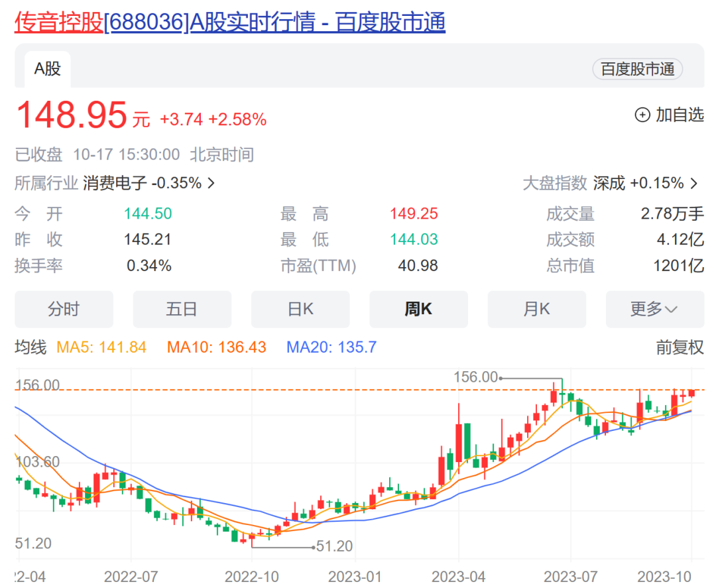
Task: Click the 换手率 value 0.34%
Action: point(149,266)
